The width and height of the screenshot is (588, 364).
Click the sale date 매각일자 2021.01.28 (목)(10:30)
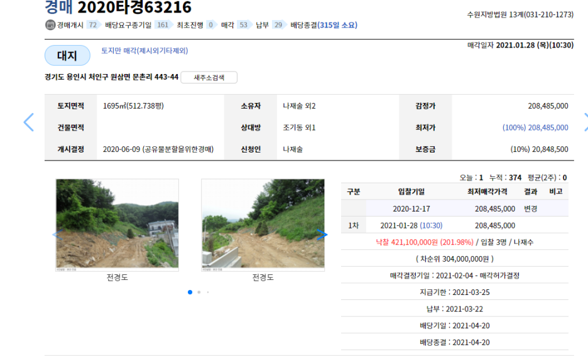coord(520,45)
